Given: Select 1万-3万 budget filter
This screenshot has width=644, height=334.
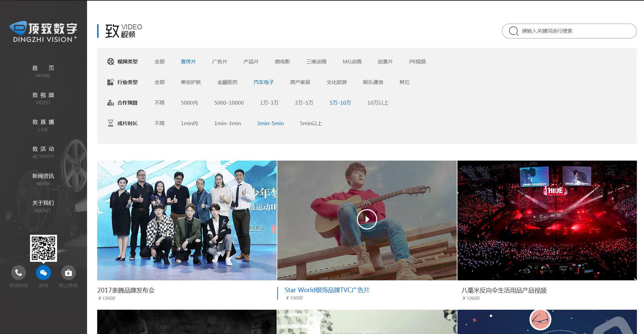Looking at the screenshot, I should (x=269, y=103).
